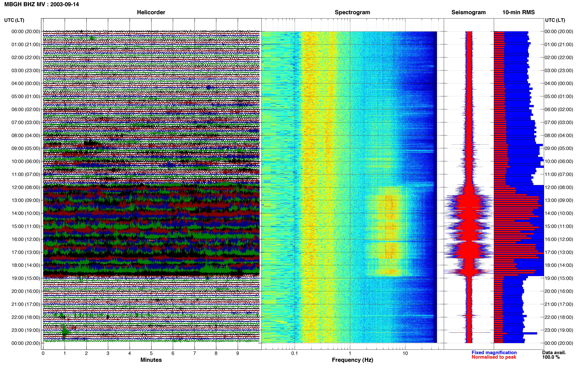Select the 10-min RMS panel heading
Image resolution: width=588 pixels, height=368 pixels.
[518, 12]
